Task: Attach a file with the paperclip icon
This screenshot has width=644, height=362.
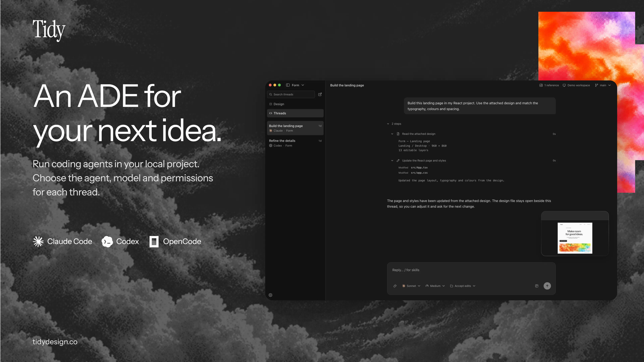Action: click(395, 286)
